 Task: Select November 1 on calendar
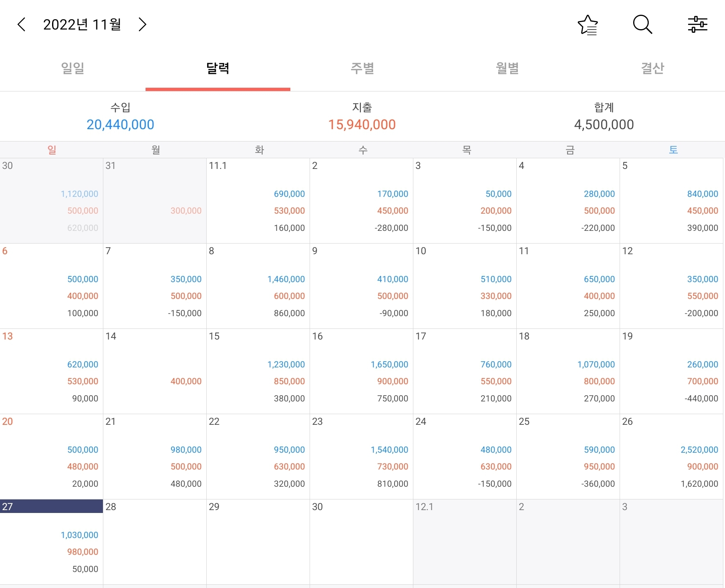click(x=258, y=201)
